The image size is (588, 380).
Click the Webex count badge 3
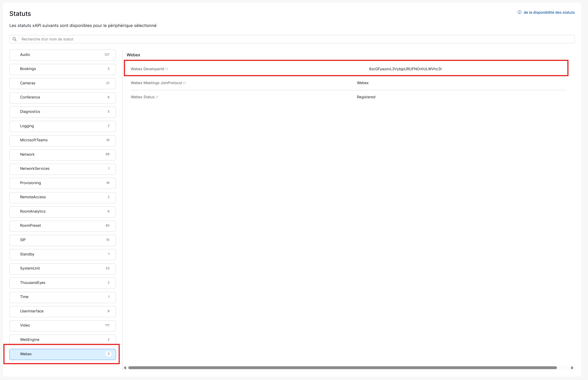[x=108, y=354]
